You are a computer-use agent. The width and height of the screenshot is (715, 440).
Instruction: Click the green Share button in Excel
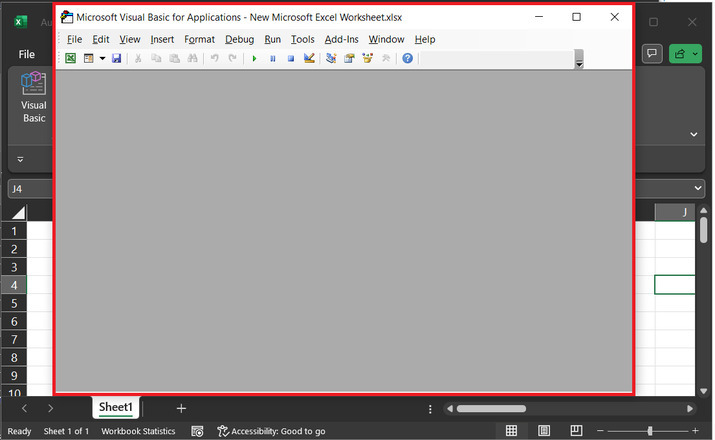679,54
